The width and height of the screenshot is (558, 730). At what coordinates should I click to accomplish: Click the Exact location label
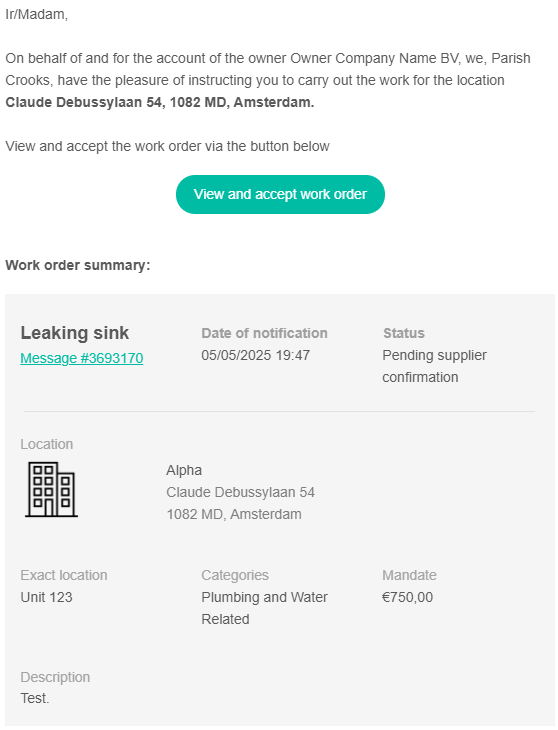click(x=64, y=575)
